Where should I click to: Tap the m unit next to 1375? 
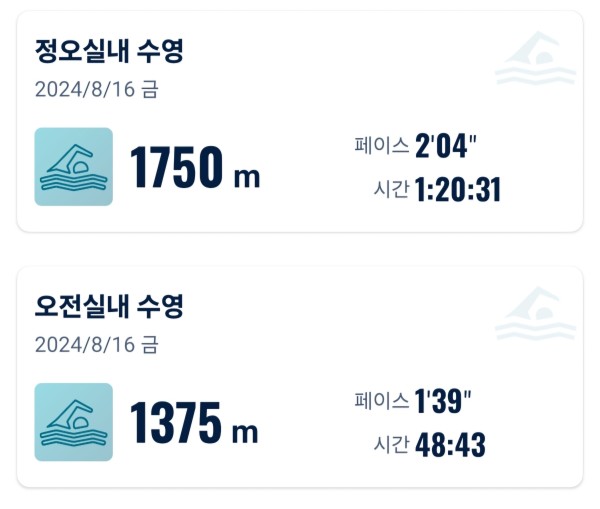tap(245, 433)
